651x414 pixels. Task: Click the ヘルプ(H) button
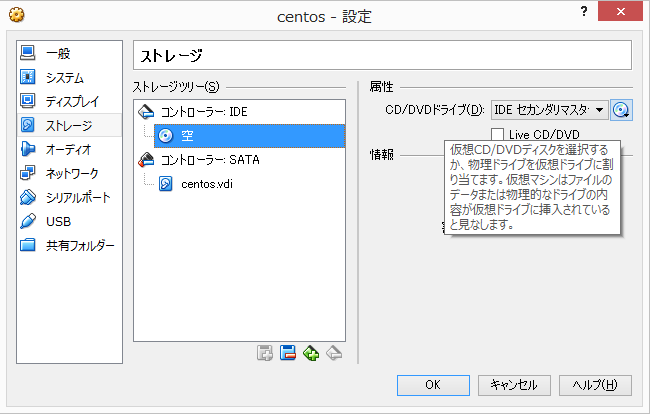pyautogui.click(x=595, y=385)
